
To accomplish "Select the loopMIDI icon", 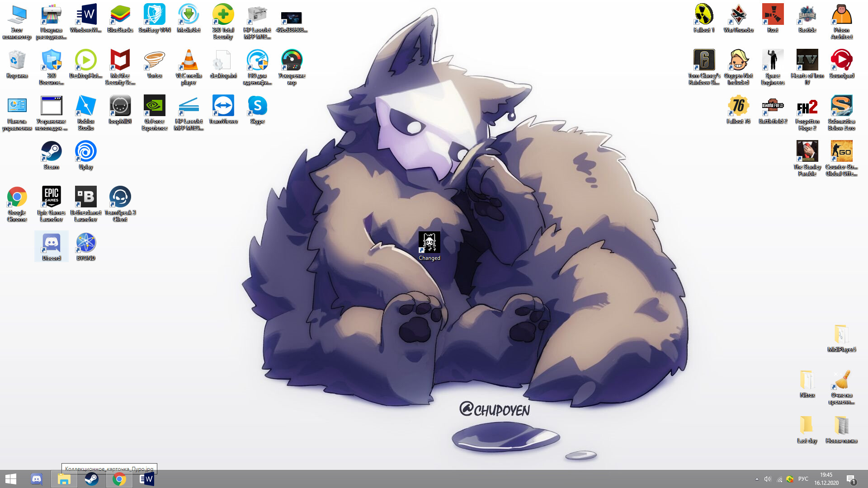I will tap(120, 109).
